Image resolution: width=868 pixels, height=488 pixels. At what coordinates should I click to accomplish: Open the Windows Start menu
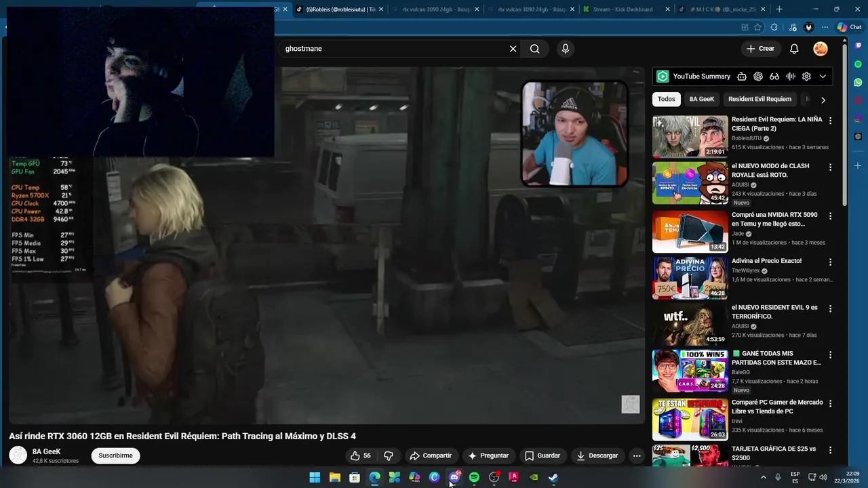click(x=315, y=477)
